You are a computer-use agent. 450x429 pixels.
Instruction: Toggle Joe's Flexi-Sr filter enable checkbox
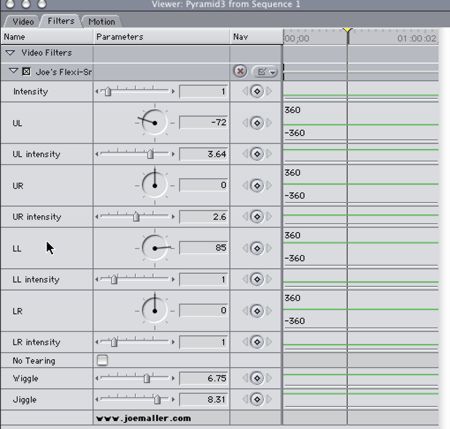(x=26, y=71)
